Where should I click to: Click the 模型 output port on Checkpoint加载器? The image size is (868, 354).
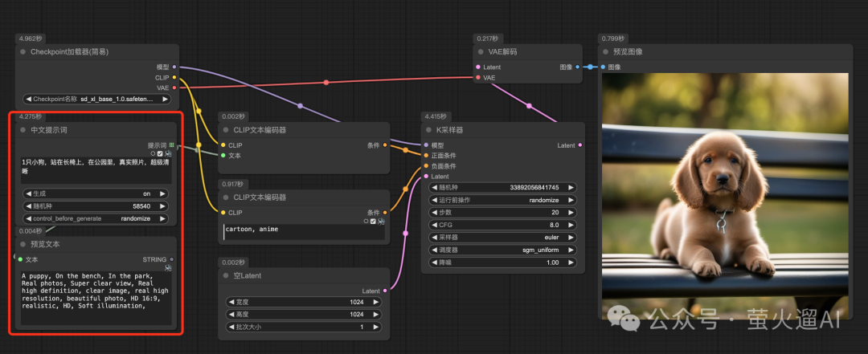click(174, 67)
